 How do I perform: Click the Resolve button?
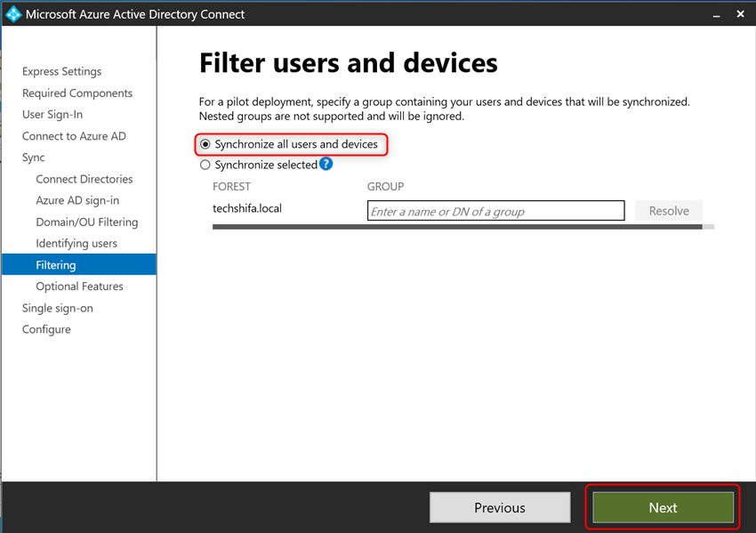pos(668,210)
